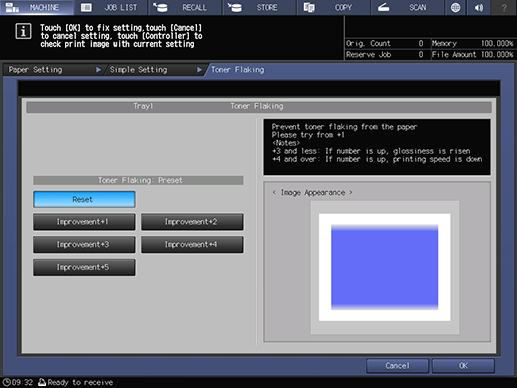The height and width of the screenshot is (388, 517).
Task: Open the RECALL tab
Action: tap(185, 7)
